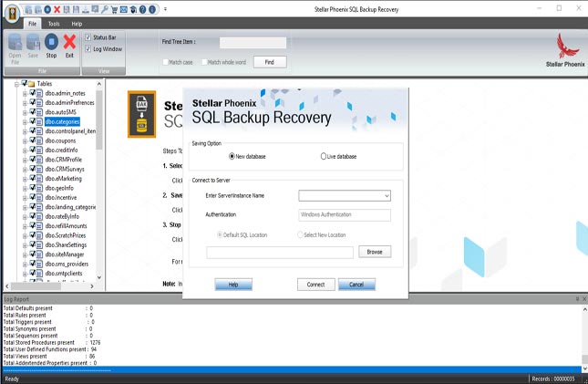The image size is (588, 384).
Task: Click Save icon in quick access toolbar
Action: (38, 9)
